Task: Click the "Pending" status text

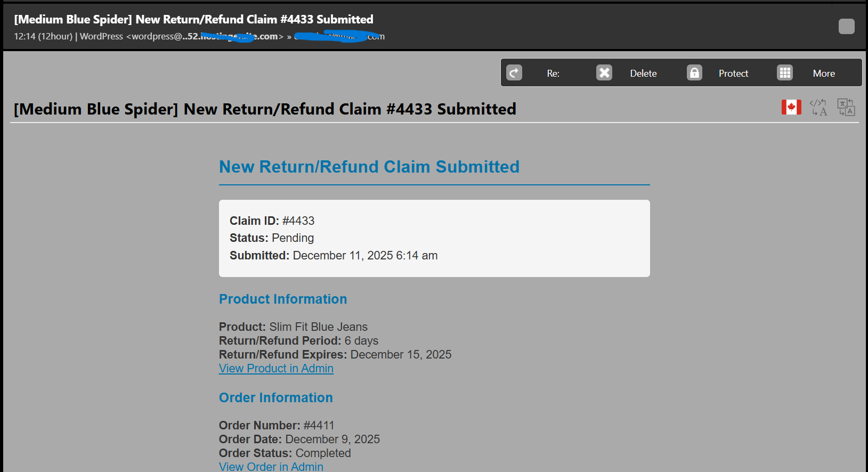Action: (x=293, y=238)
